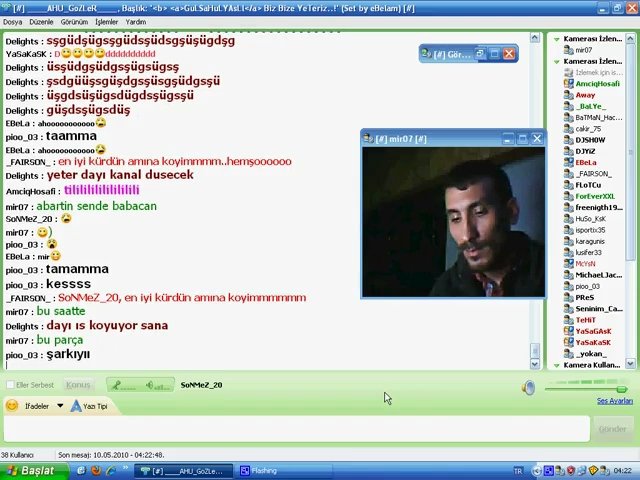Switch to the Flashing taskbar window
640x480 pixels.
[x=284, y=471]
